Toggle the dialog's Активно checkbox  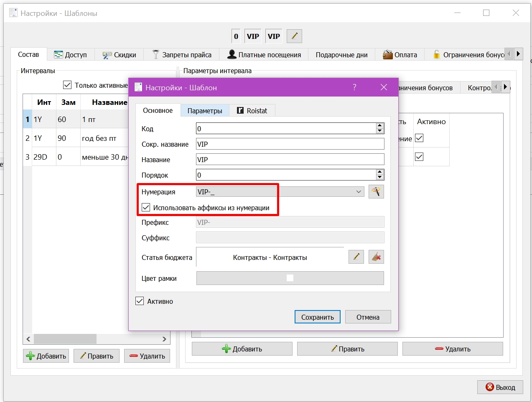140,301
